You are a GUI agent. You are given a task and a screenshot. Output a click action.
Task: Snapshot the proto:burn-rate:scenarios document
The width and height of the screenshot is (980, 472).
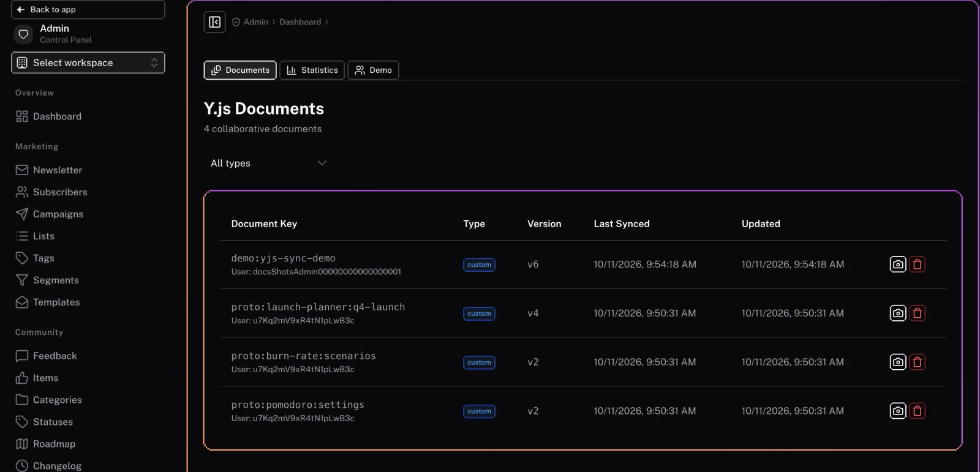coord(897,362)
